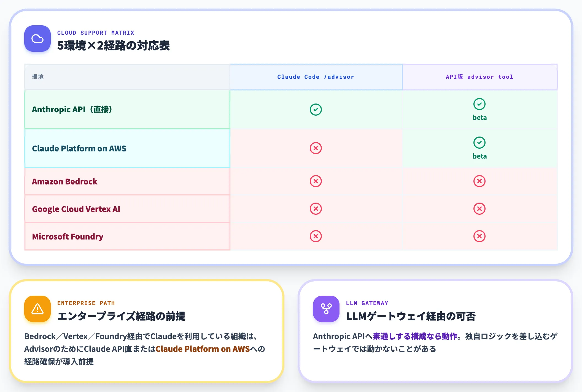Click the green check for Anthropic API Claude Code

point(316,110)
